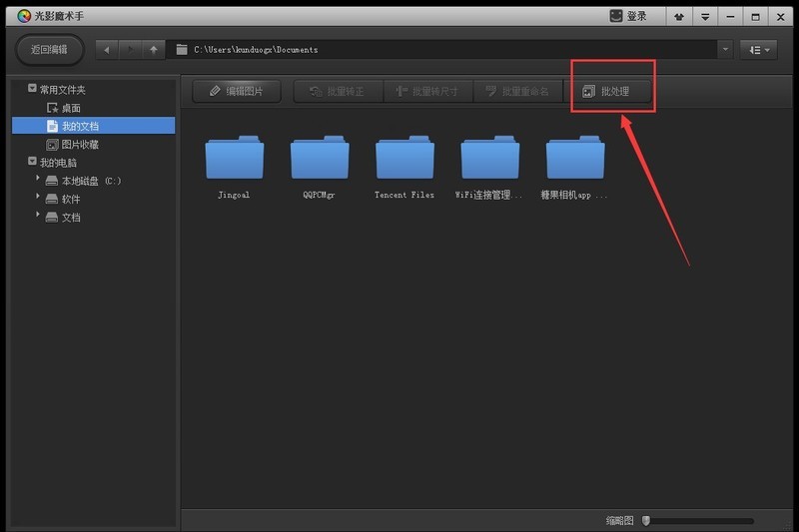Click the back navigation arrow

108,49
